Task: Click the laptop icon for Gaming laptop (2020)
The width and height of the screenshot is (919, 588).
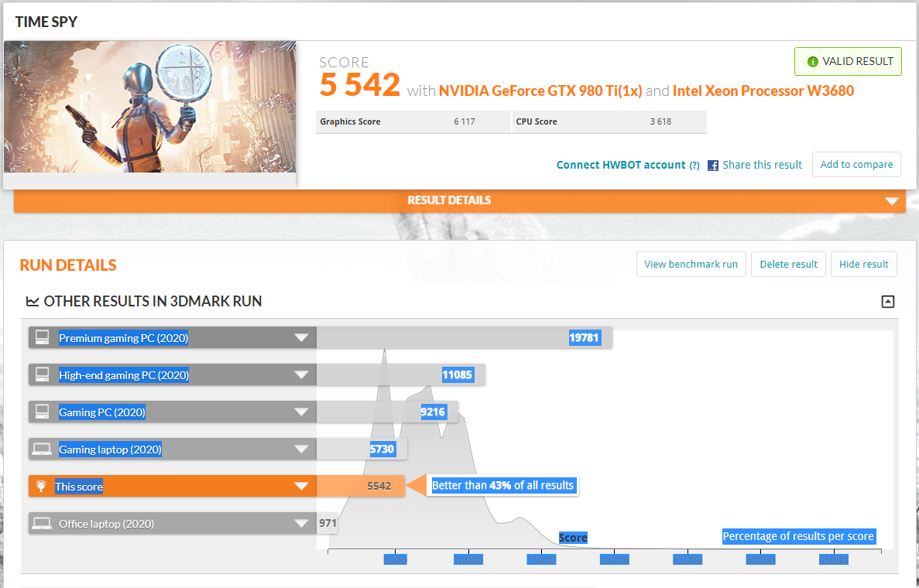Action: coord(43,450)
